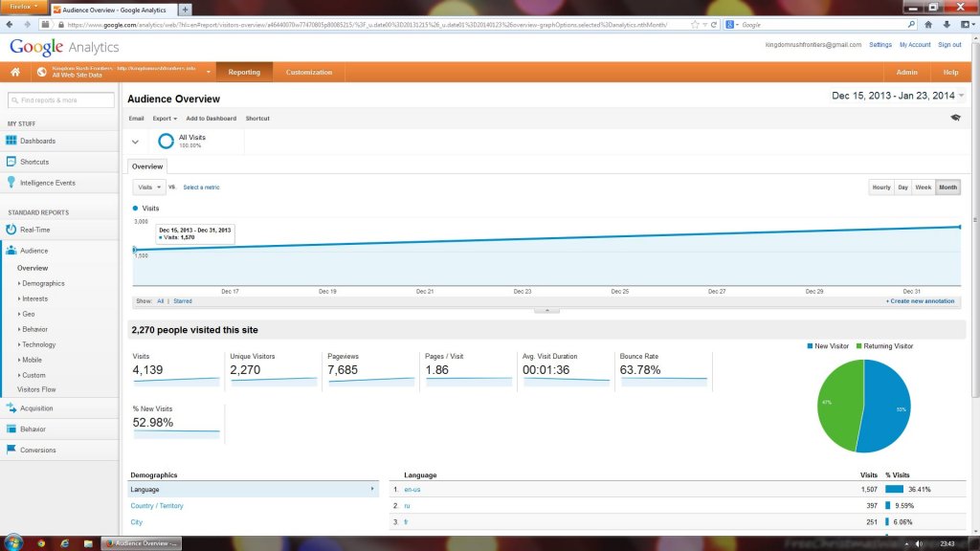
Task: Bookmark this page with the star icon
Action: coord(695,24)
